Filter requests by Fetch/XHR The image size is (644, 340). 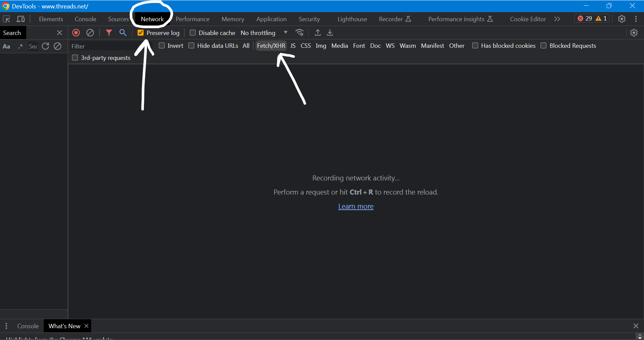(x=271, y=45)
